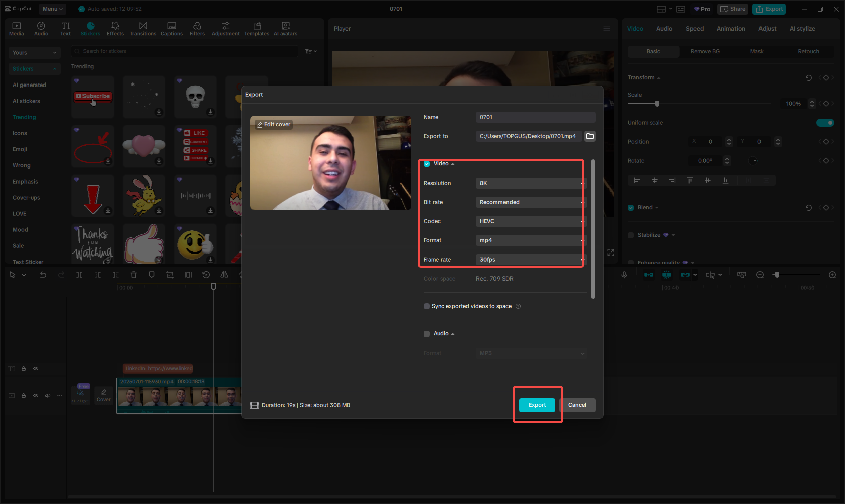Open the Templates panel
Screen dimensions: 845x504
point(257,29)
